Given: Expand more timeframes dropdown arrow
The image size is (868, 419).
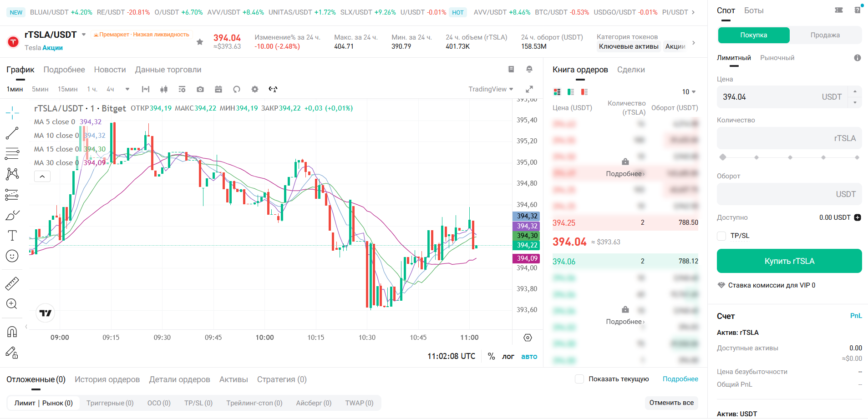Looking at the screenshot, I should click(127, 89).
